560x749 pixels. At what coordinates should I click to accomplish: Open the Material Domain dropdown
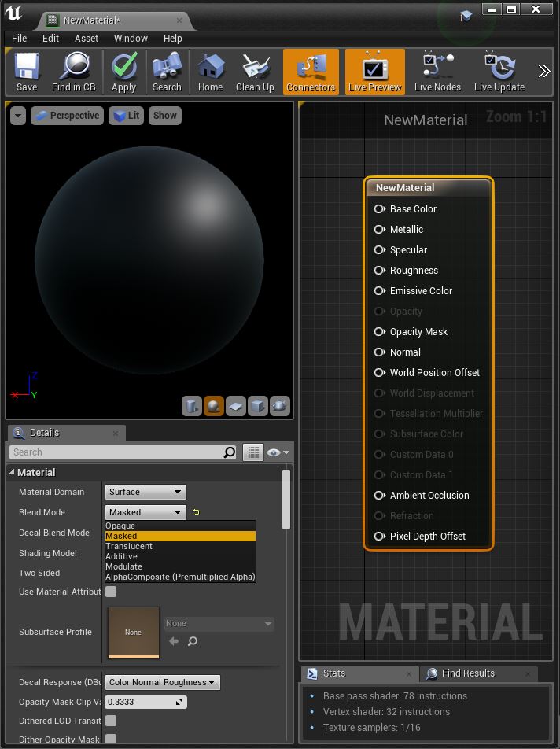click(x=146, y=492)
